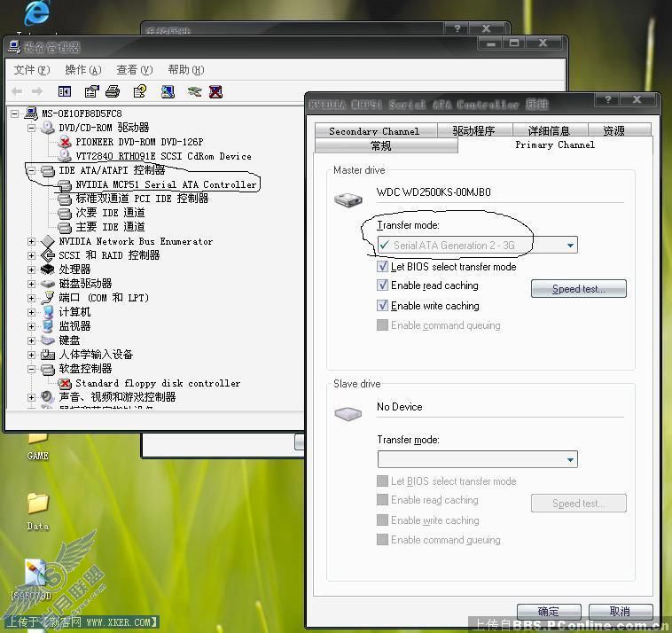The width and height of the screenshot is (672, 633).
Task: Open the 帮助(H) menu
Action: pos(186,70)
